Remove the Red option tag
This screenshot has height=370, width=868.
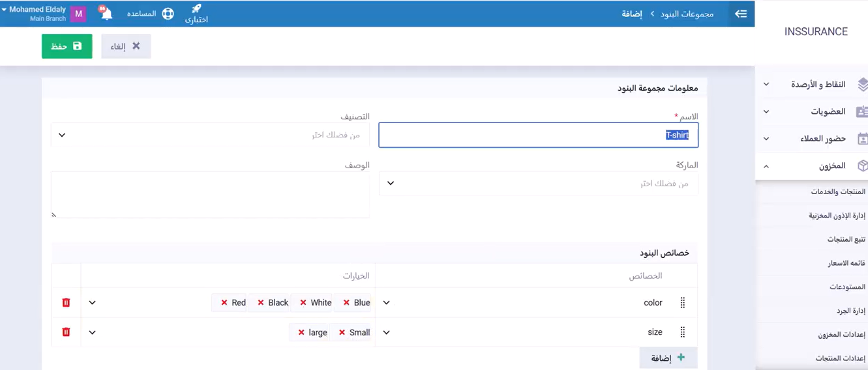coord(224,303)
